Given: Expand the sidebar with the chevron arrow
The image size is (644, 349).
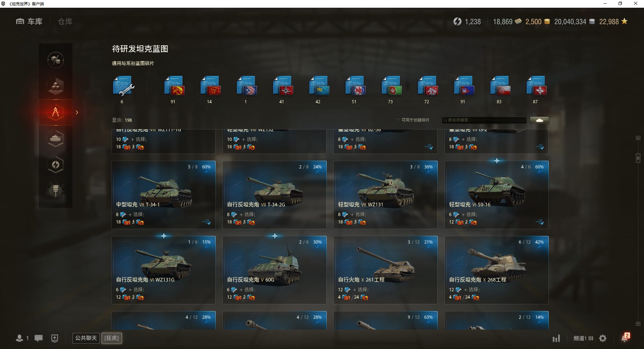Looking at the screenshot, I should click(x=77, y=112).
